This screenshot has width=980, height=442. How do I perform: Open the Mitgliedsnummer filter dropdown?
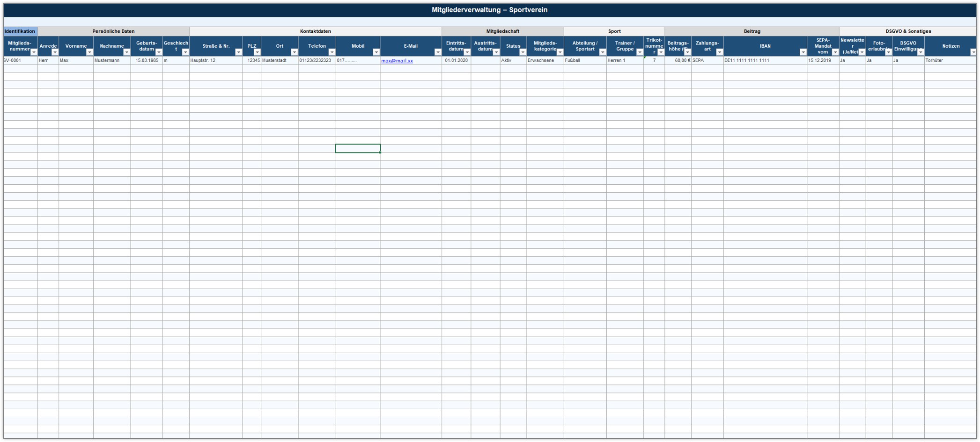click(x=34, y=52)
